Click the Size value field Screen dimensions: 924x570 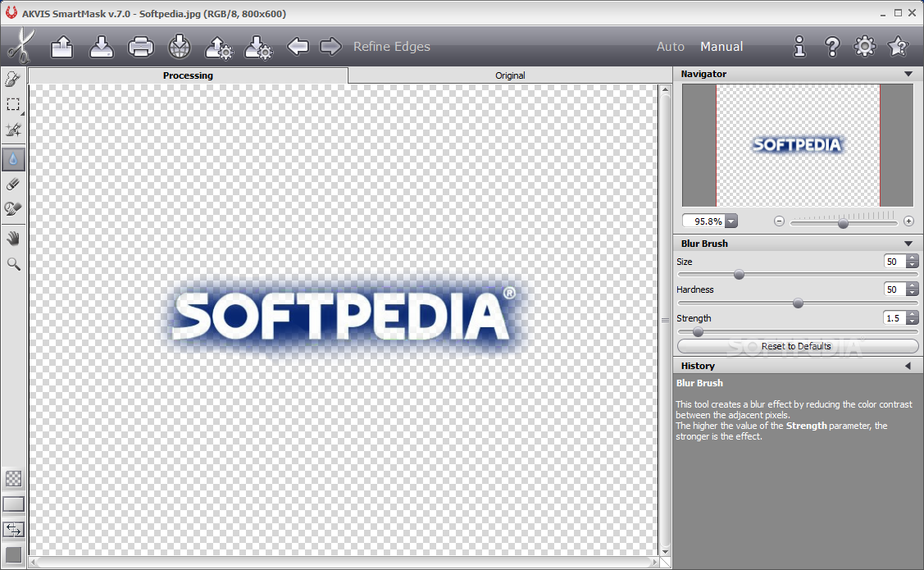pyautogui.click(x=895, y=262)
